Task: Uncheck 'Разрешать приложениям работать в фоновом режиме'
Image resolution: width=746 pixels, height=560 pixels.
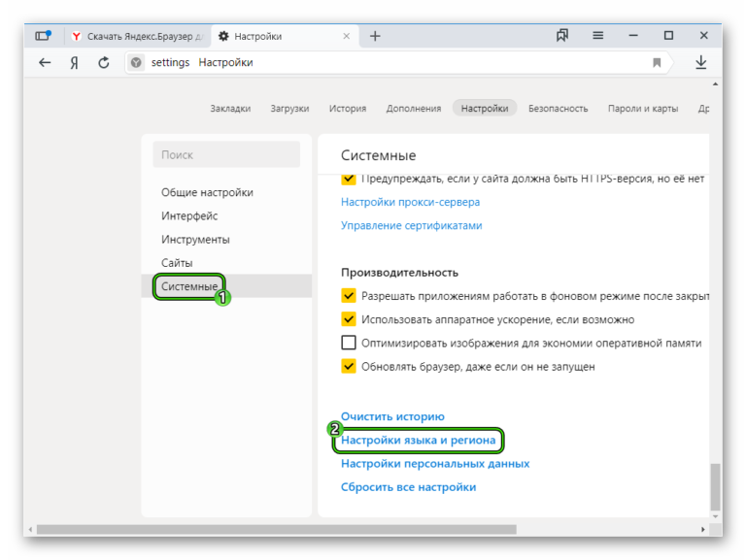Action: [349, 296]
